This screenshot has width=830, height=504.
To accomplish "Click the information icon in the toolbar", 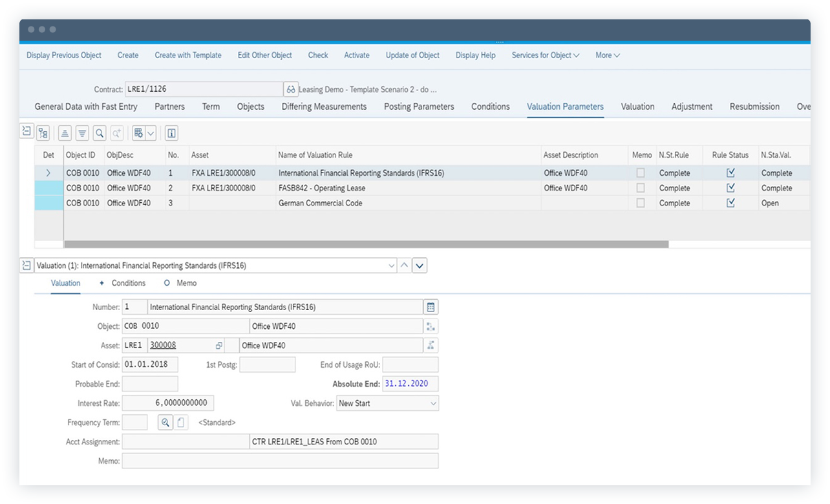I will (x=171, y=132).
